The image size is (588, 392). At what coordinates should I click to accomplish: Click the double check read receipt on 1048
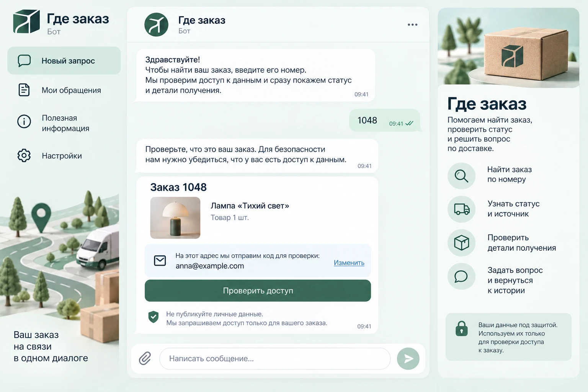pos(409,123)
